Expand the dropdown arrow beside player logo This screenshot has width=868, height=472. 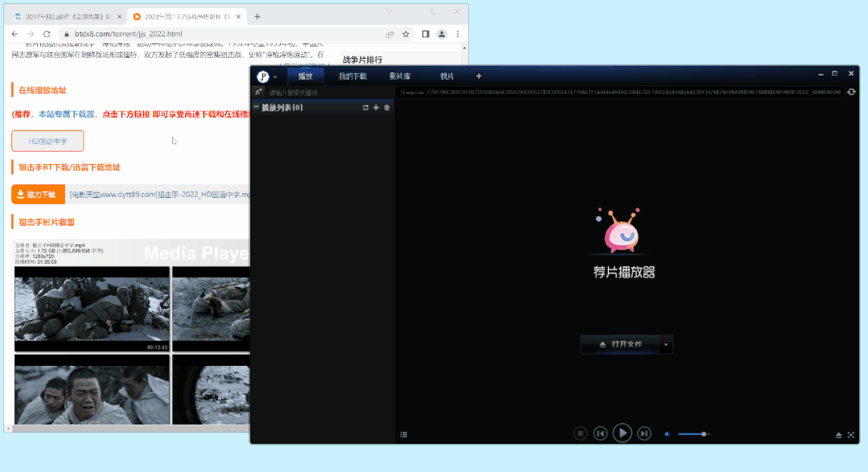click(275, 77)
